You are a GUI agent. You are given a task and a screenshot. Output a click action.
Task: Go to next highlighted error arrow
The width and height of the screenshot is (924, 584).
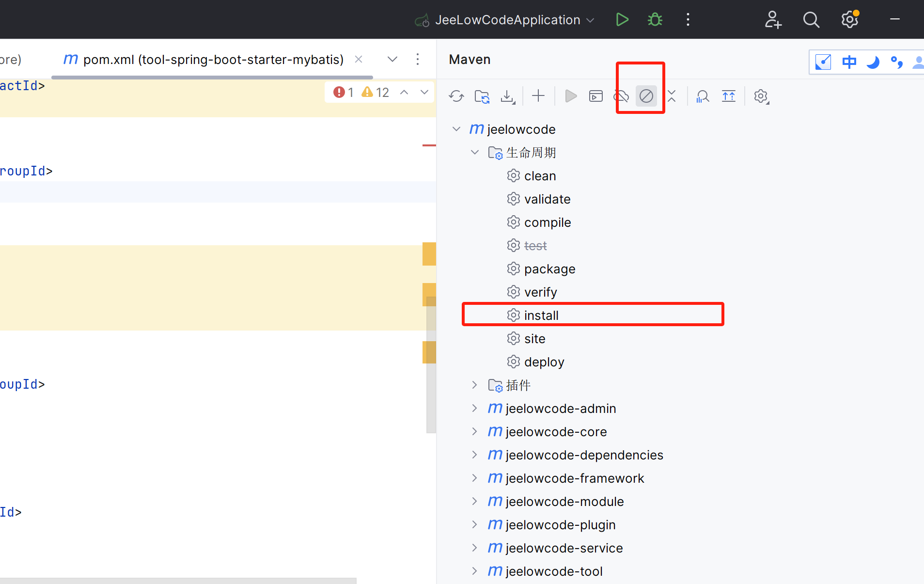tap(424, 92)
